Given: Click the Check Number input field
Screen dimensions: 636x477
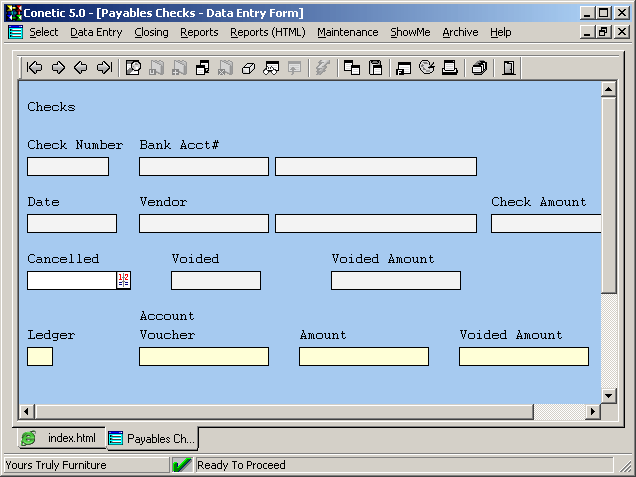Looking at the screenshot, I should pyautogui.click(x=68, y=166).
